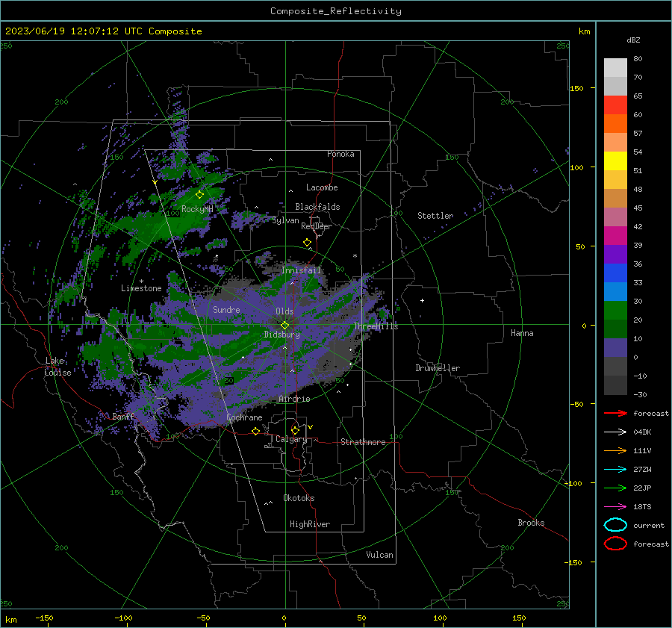
Task: Click the orange 111V arrow in legend
Action: (615, 450)
